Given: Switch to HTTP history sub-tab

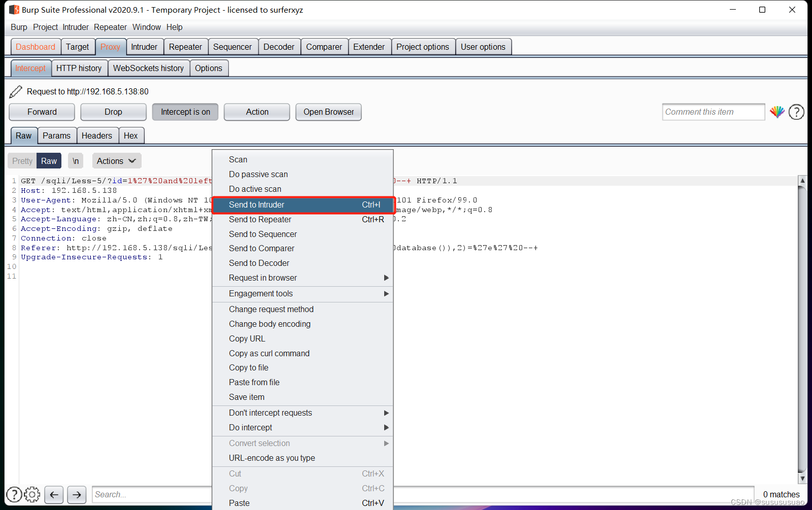Looking at the screenshot, I should pos(79,68).
